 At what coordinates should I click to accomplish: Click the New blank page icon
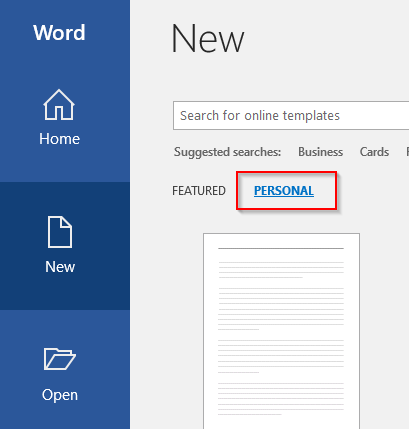60,232
